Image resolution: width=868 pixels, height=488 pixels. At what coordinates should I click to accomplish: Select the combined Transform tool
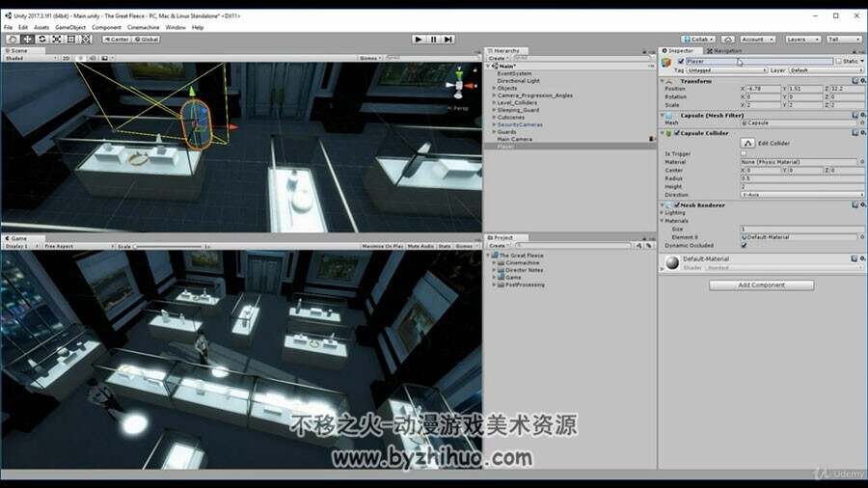click(x=87, y=40)
